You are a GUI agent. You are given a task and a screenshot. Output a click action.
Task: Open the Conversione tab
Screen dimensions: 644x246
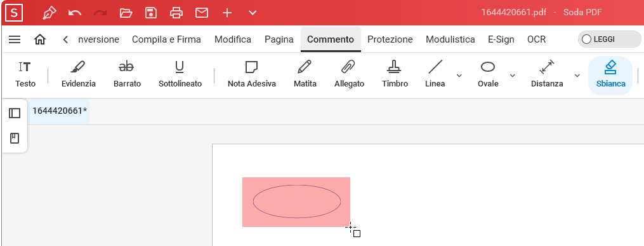[98, 39]
